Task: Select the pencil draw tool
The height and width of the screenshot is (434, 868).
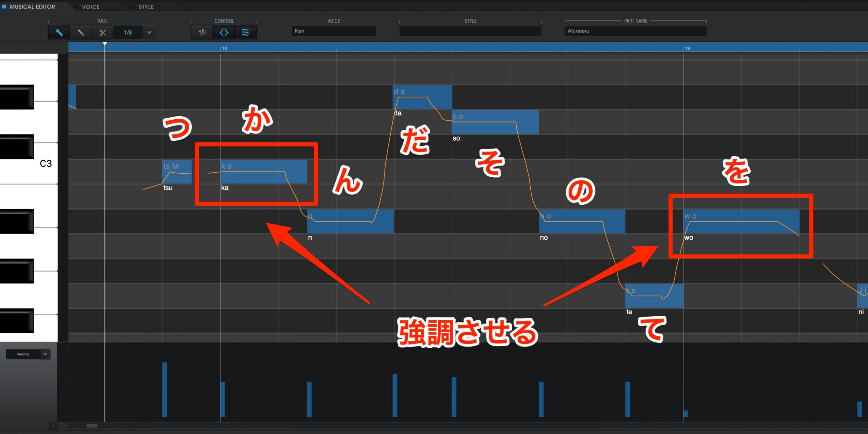Action: click(x=81, y=33)
